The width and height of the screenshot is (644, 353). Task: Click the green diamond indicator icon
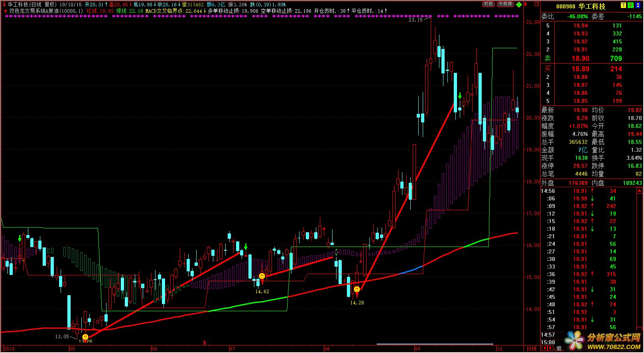519,5
